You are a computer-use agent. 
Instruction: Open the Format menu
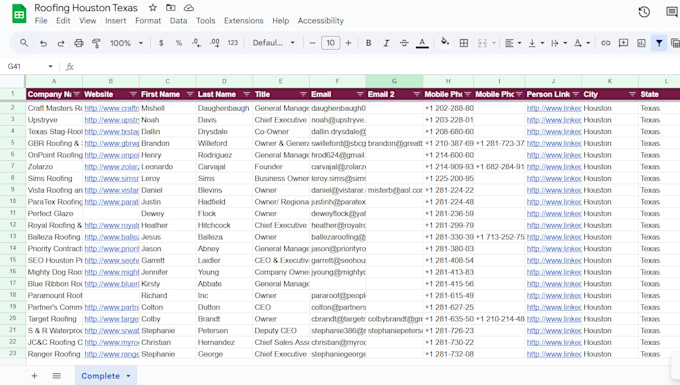(148, 20)
